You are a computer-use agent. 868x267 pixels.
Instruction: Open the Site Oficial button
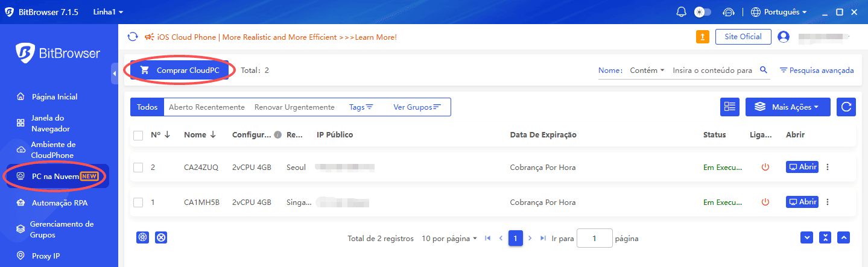pos(743,37)
